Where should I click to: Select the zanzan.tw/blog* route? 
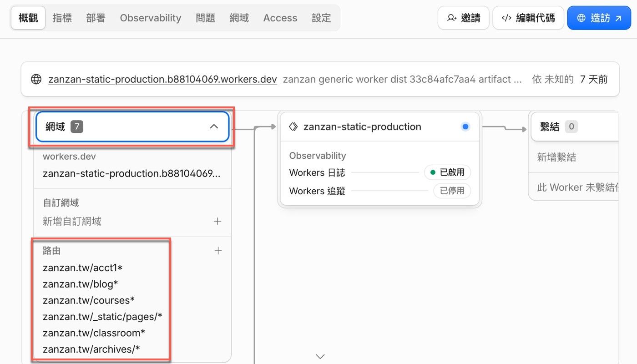point(81,284)
